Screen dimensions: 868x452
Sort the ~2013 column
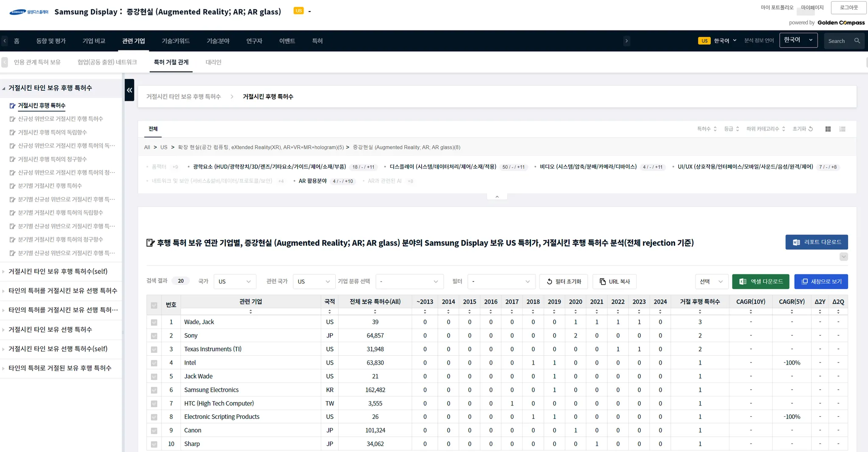(425, 312)
